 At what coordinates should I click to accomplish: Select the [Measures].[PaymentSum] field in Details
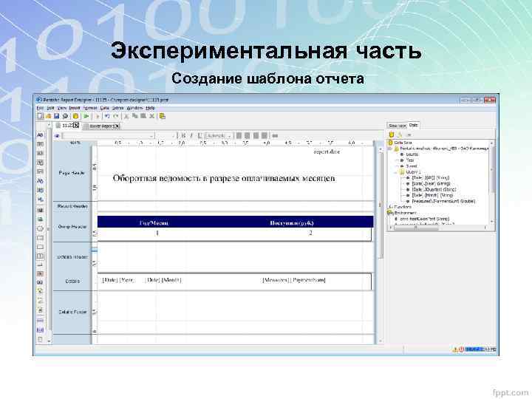(294, 280)
